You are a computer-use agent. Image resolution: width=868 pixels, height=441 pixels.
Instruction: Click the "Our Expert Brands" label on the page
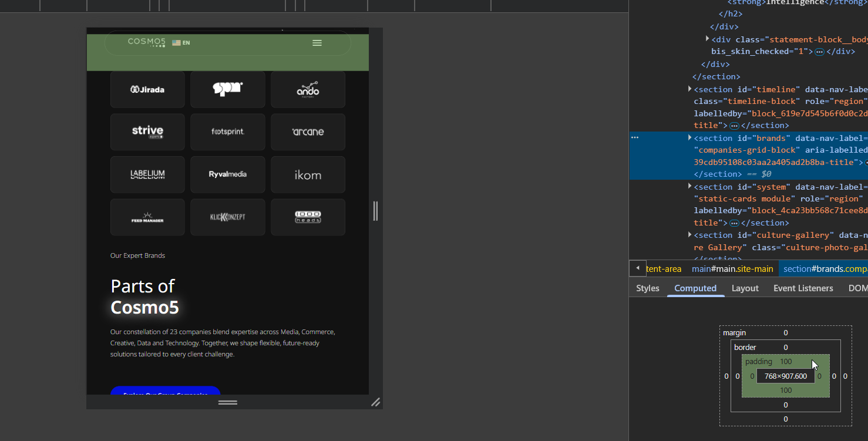[x=137, y=255]
